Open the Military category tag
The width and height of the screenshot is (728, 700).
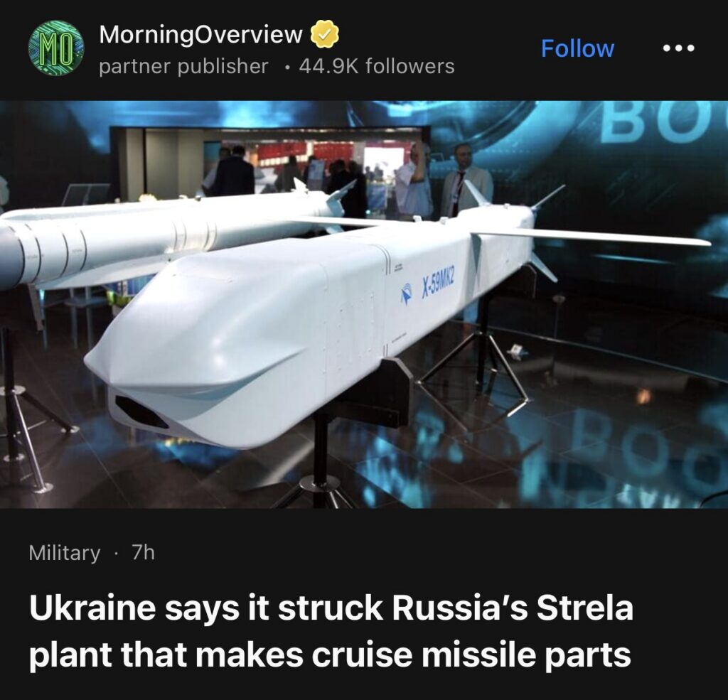64,553
